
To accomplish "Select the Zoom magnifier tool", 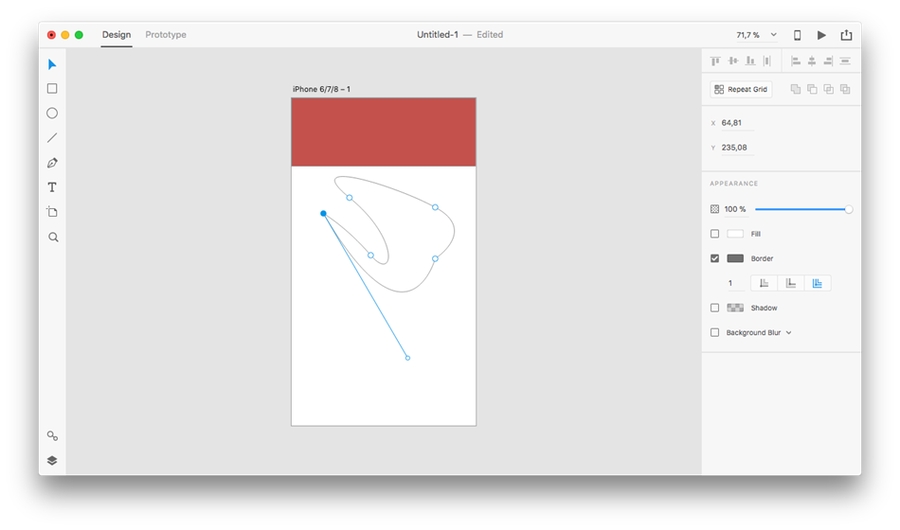I will (x=53, y=237).
